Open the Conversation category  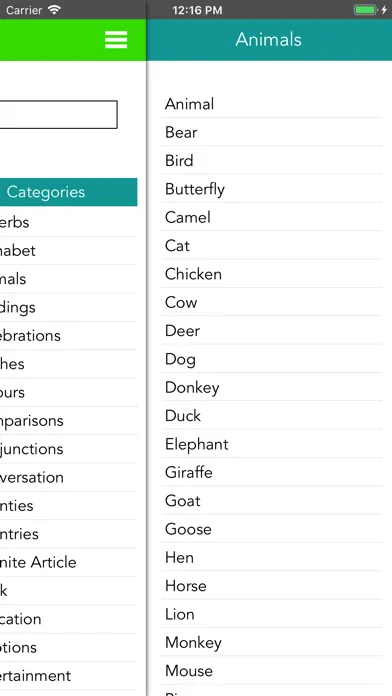click(68, 477)
